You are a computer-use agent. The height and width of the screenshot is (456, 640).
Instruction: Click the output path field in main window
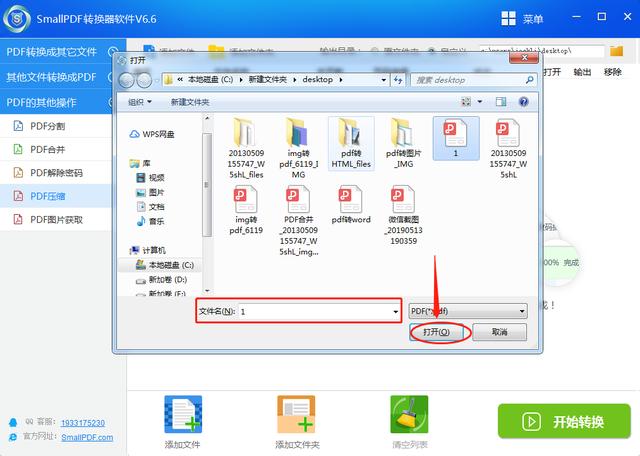pyautogui.click(x=541, y=51)
